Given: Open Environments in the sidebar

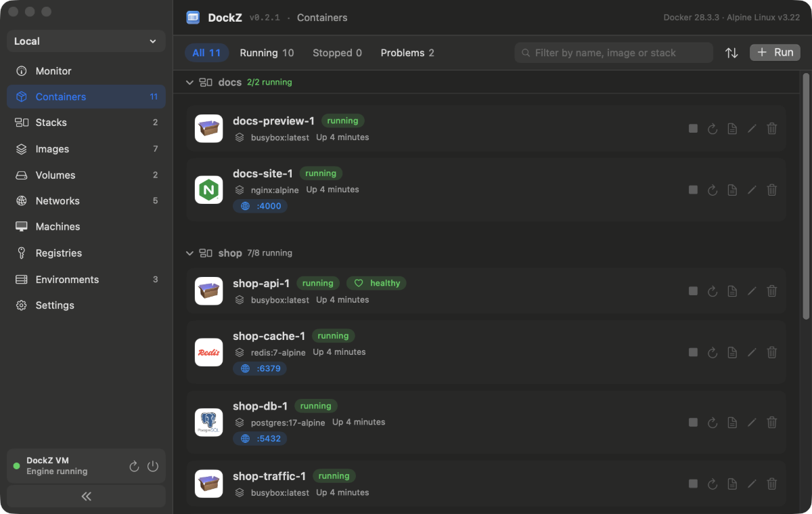Looking at the screenshot, I should pyautogui.click(x=86, y=280).
